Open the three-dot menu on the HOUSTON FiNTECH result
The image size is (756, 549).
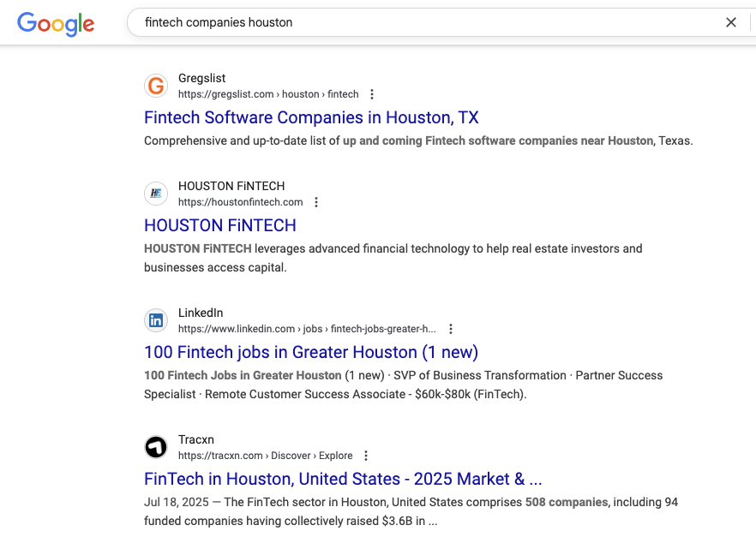tap(316, 202)
